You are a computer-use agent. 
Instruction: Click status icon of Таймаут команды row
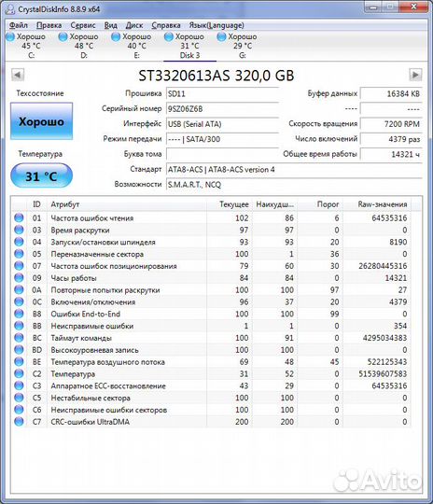tap(19, 338)
